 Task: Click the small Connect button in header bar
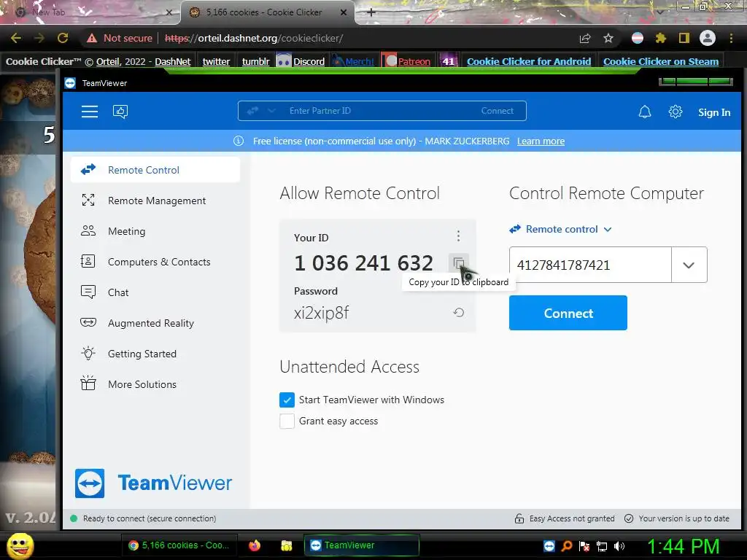point(497,111)
